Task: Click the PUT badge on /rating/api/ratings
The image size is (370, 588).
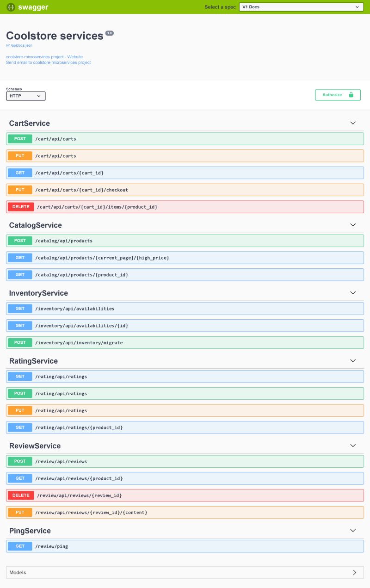Action: click(x=20, y=410)
